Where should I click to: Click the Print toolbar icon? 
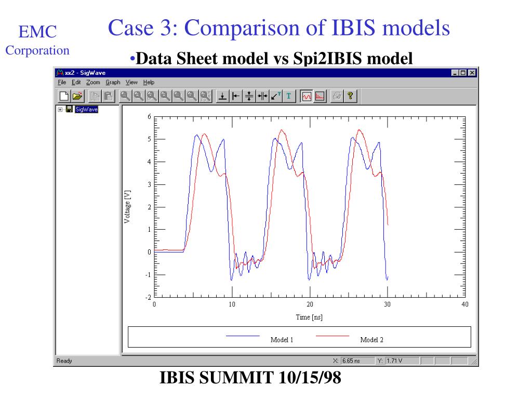[x=337, y=96]
